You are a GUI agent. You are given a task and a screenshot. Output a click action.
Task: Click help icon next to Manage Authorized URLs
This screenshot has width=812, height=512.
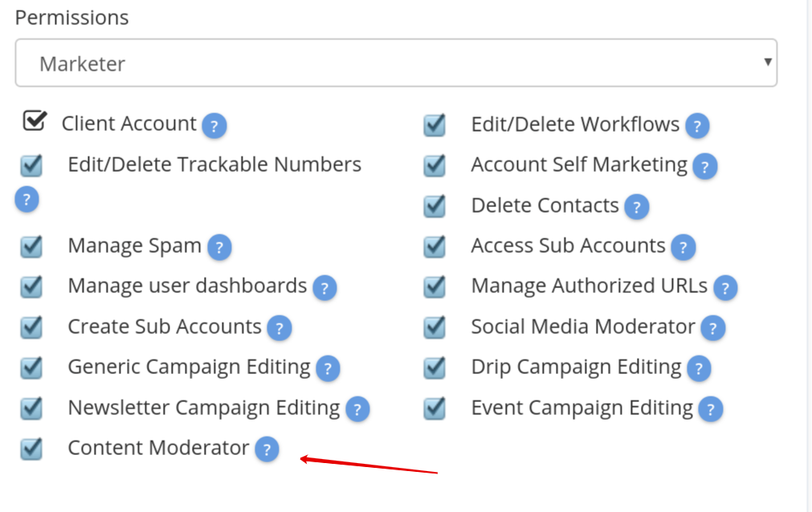tap(725, 288)
